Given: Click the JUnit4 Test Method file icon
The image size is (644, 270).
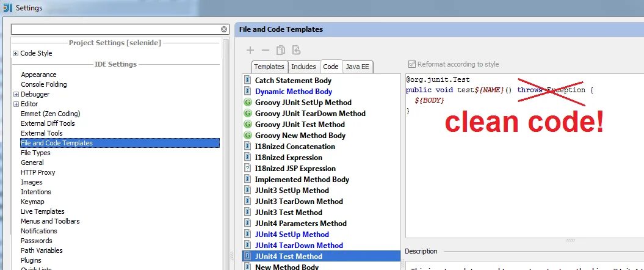Looking at the screenshot, I should coord(247,256).
